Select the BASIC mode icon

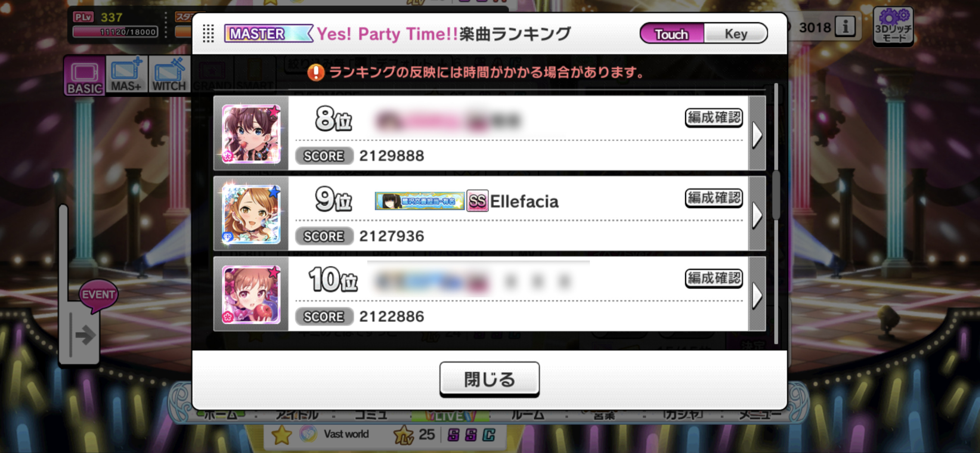pyautogui.click(x=85, y=75)
